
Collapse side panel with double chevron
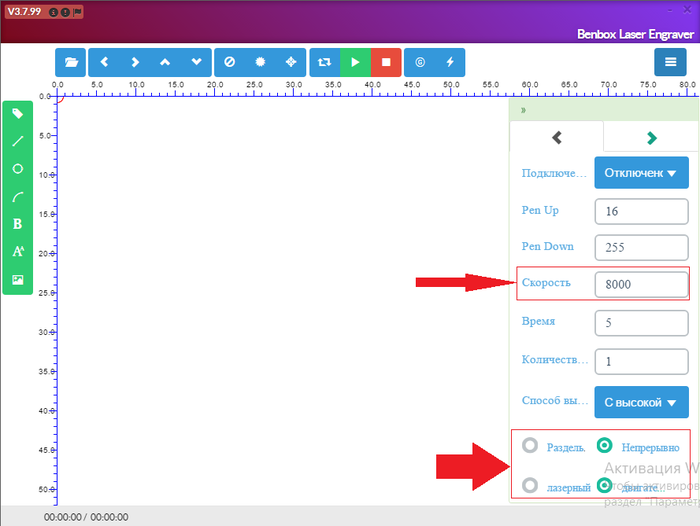pos(523,109)
